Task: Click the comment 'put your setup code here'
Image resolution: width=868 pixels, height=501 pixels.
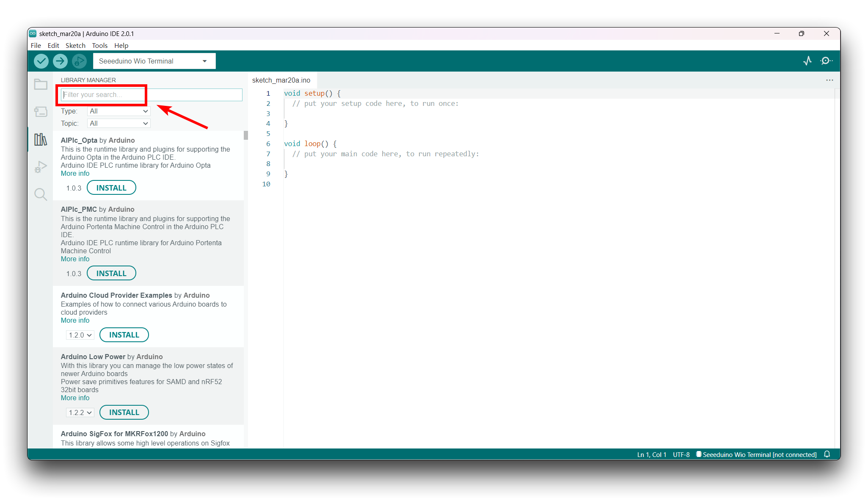Action: click(x=375, y=103)
